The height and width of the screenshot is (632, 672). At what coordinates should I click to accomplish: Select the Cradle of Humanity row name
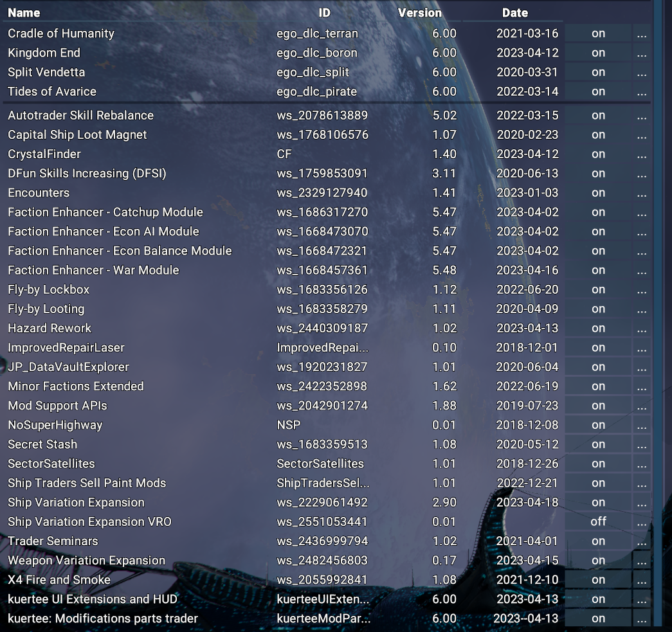tap(61, 33)
